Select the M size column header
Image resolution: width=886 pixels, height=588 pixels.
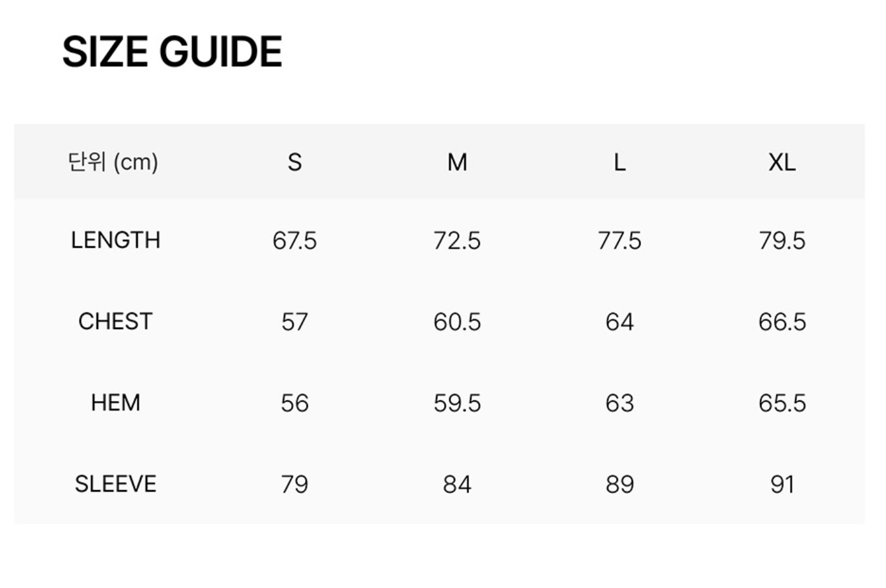pos(457,162)
